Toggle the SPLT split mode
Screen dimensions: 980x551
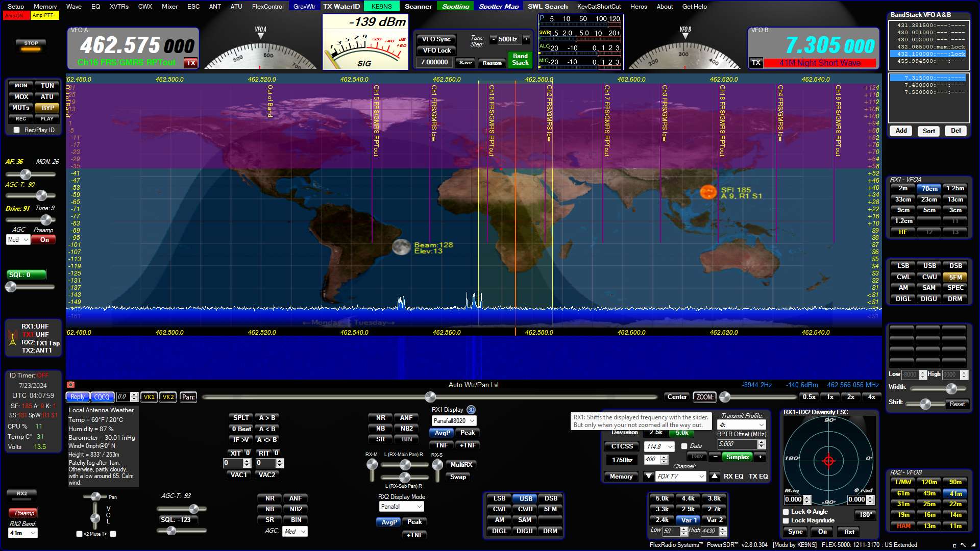point(241,418)
